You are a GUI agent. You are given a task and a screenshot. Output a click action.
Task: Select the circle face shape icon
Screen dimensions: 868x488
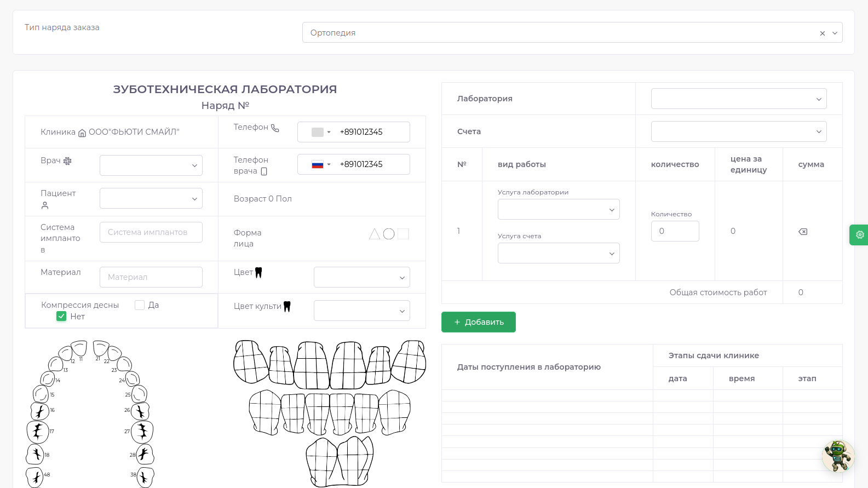pyautogui.click(x=389, y=234)
